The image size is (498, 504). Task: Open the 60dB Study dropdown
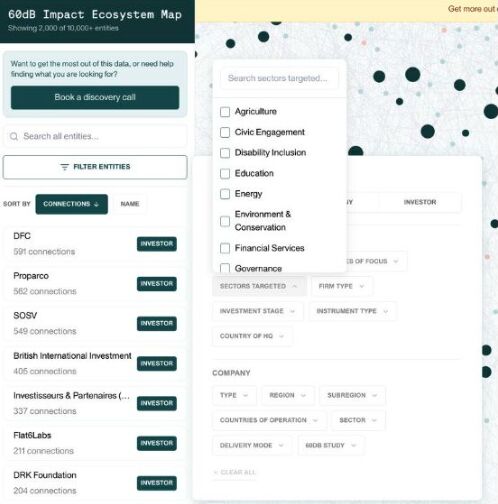pos(331,445)
